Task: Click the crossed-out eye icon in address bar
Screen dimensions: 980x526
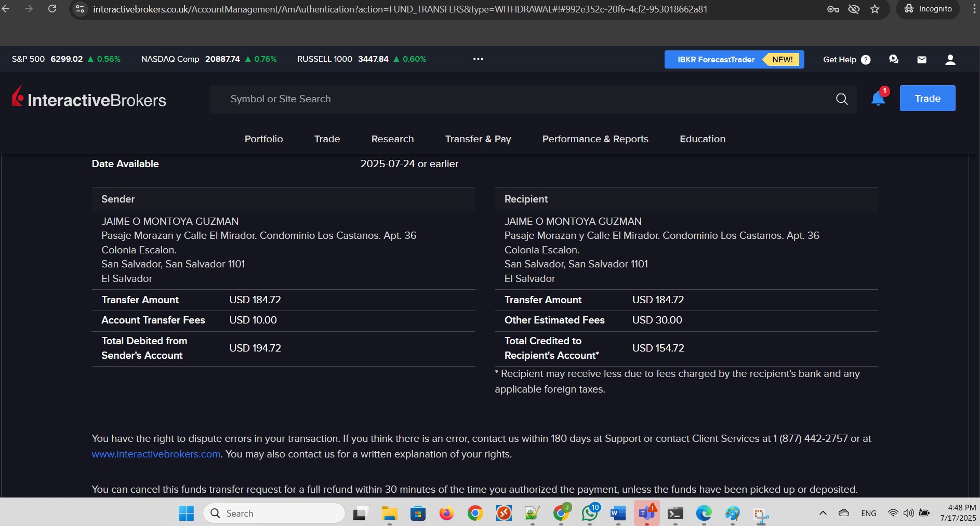Action: point(854,9)
